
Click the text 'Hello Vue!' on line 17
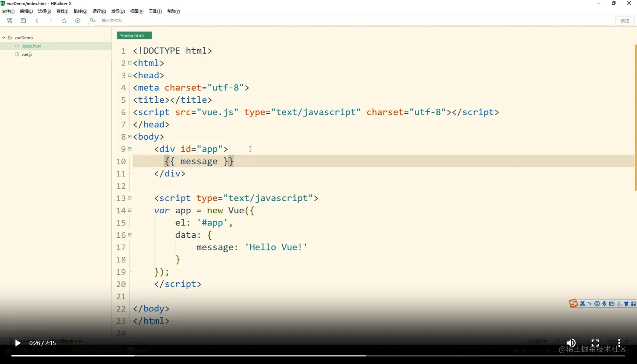tap(276, 247)
